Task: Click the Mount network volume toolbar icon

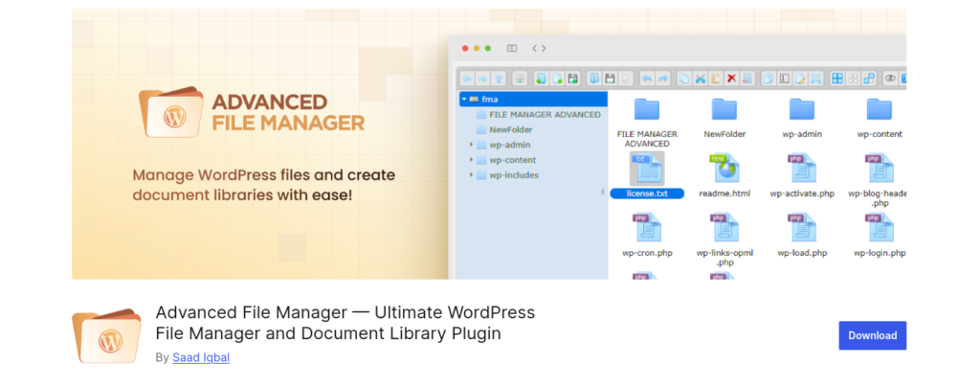Action: pyautogui.click(x=520, y=79)
